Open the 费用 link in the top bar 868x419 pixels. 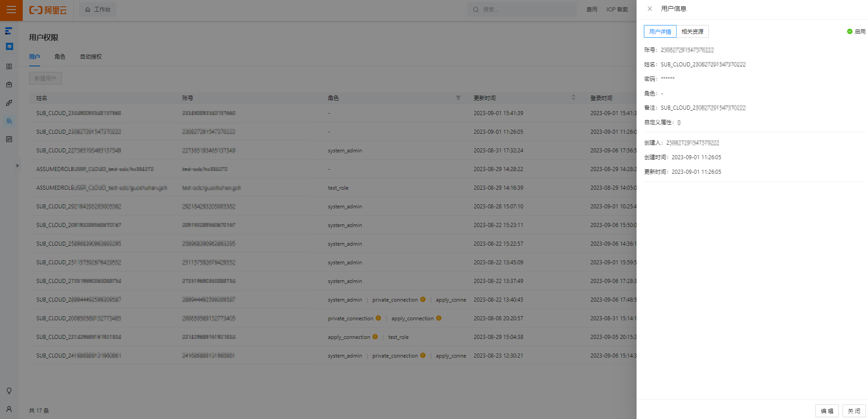[x=592, y=10]
